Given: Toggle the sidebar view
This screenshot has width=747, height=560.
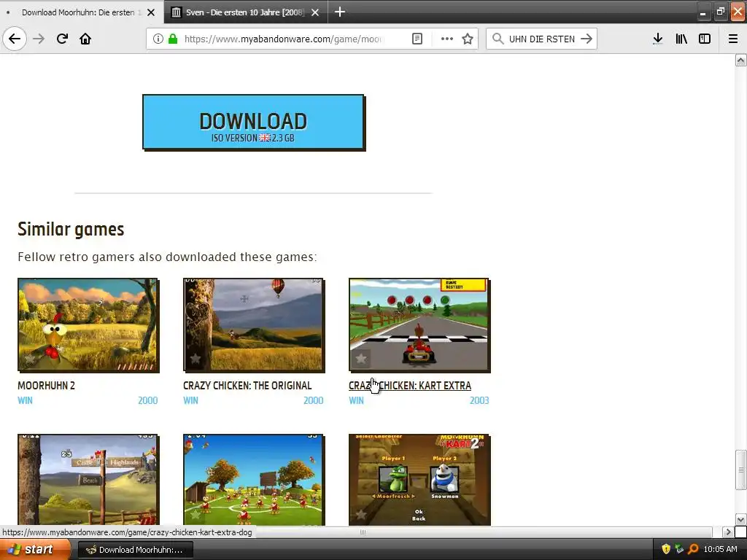Looking at the screenshot, I should point(705,39).
